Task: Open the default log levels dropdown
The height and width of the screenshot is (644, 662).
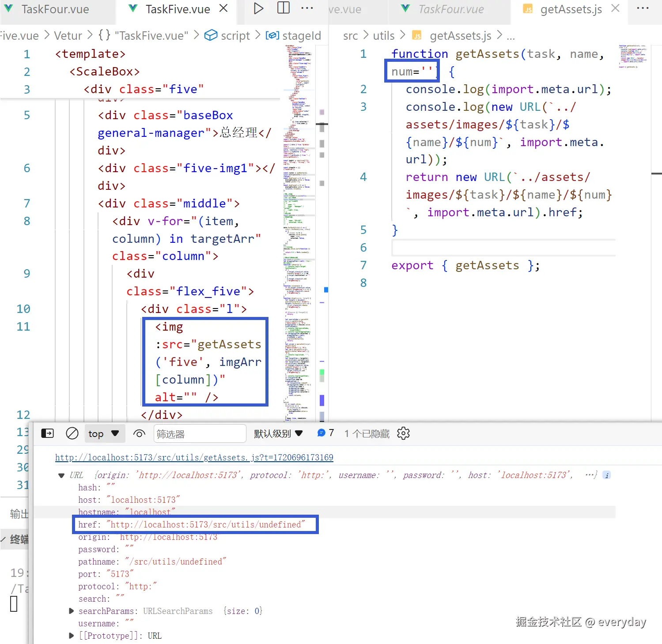Action: (x=278, y=433)
